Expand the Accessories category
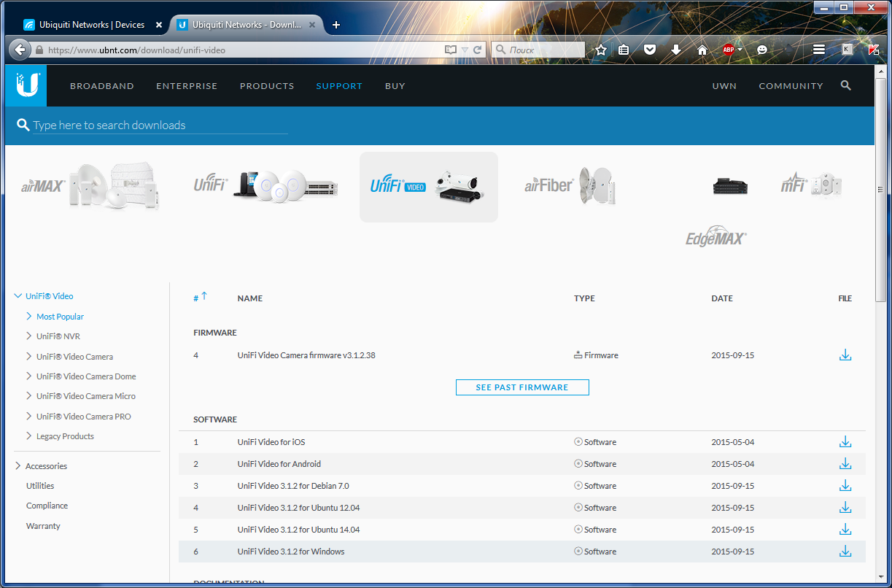Viewport: 892px width, 588px height. (x=18, y=466)
